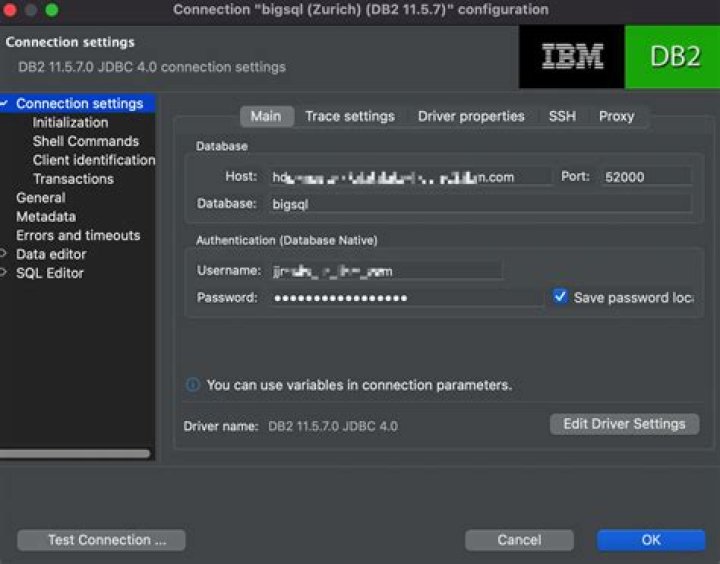The height and width of the screenshot is (564, 720).
Task: Switch to the SSH tab
Action: point(562,116)
